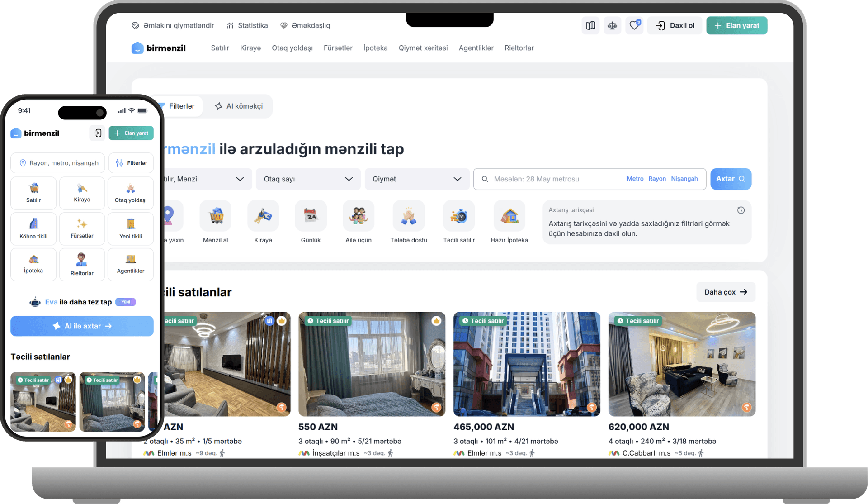Tap Satılır tile on phone
Screen dimensions: 868x504
(x=33, y=193)
